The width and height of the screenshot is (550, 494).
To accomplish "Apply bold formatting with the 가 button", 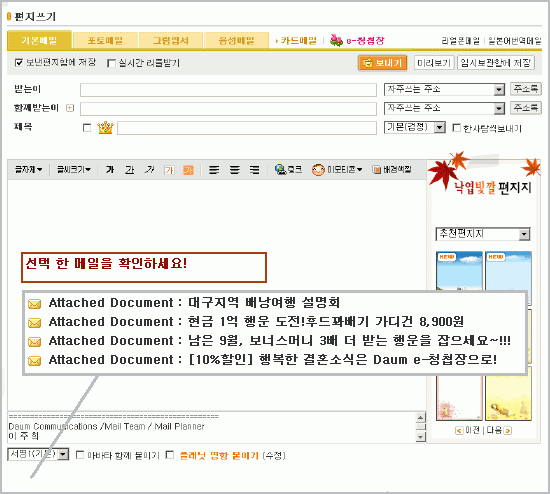I will point(110,170).
